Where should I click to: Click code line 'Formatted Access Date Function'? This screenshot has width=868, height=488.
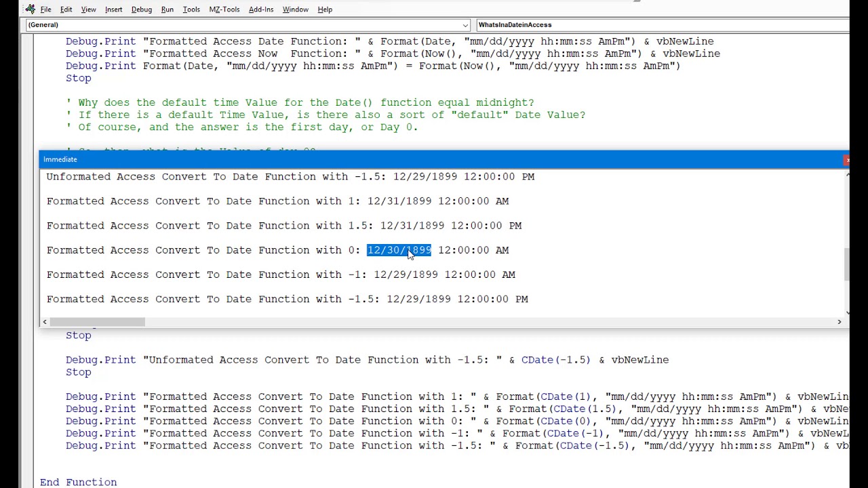point(389,41)
